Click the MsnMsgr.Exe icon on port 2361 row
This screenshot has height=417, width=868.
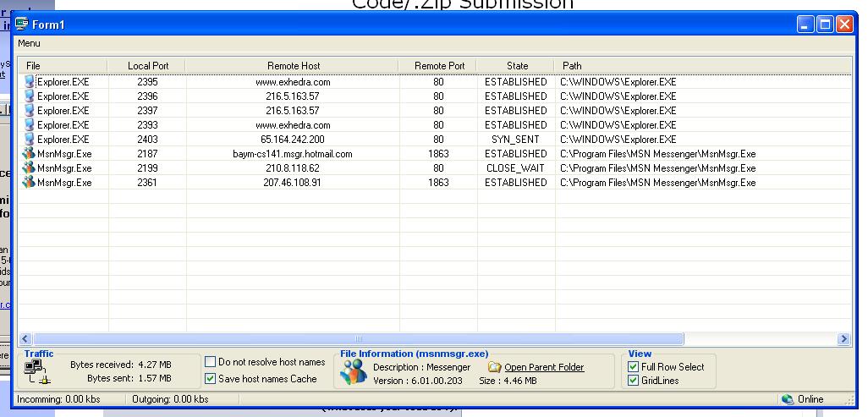click(x=30, y=183)
